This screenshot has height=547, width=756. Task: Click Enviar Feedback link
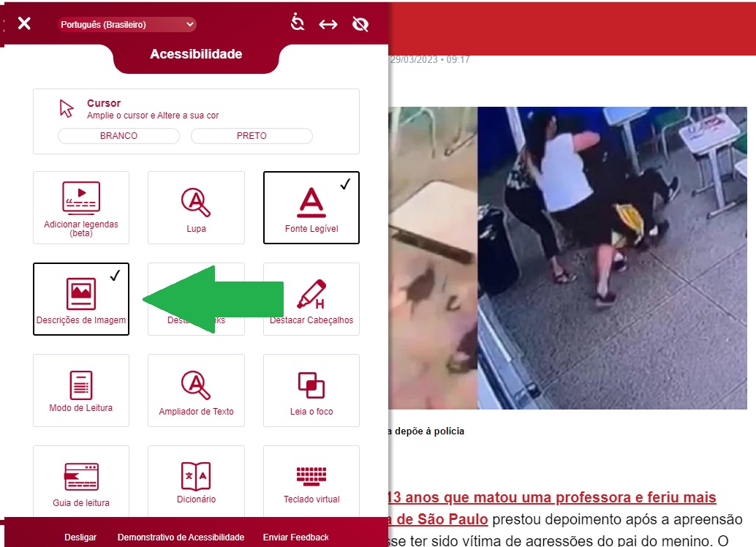295,537
